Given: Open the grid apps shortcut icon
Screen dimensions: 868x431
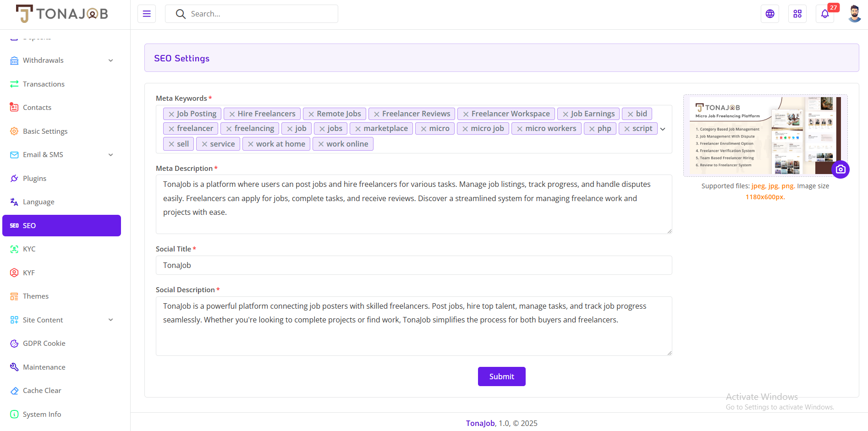Looking at the screenshot, I should [x=797, y=14].
